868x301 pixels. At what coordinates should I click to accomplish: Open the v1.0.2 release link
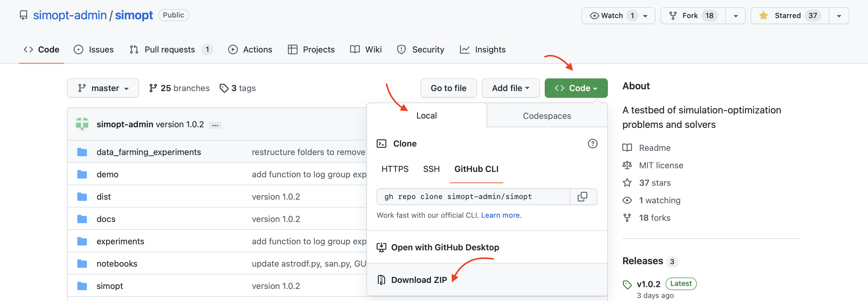pos(648,284)
